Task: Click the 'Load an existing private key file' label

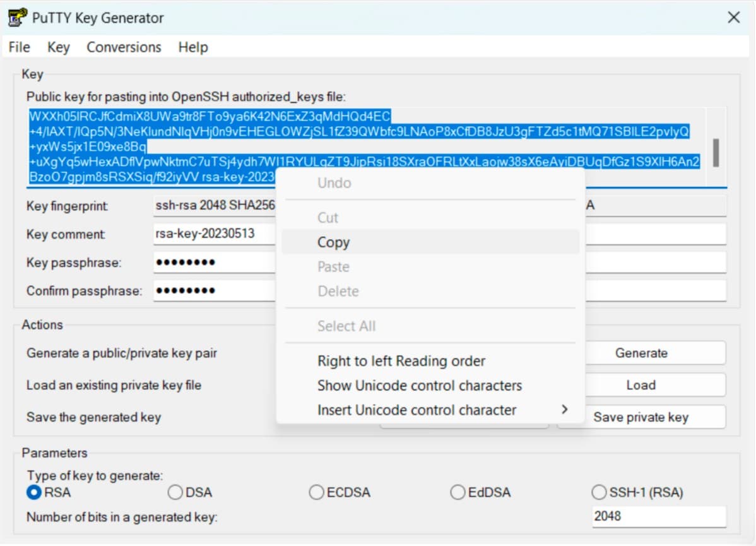Action: click(114, 385)
